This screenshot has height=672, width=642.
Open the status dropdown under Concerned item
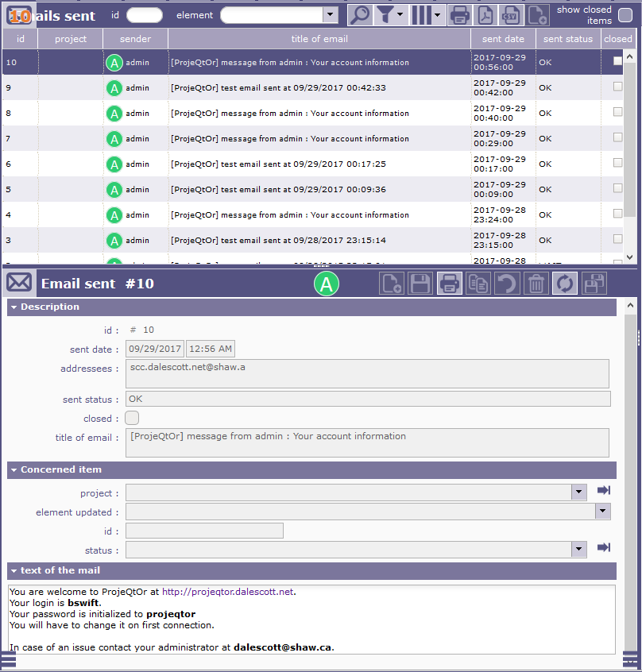click(579, 550)
